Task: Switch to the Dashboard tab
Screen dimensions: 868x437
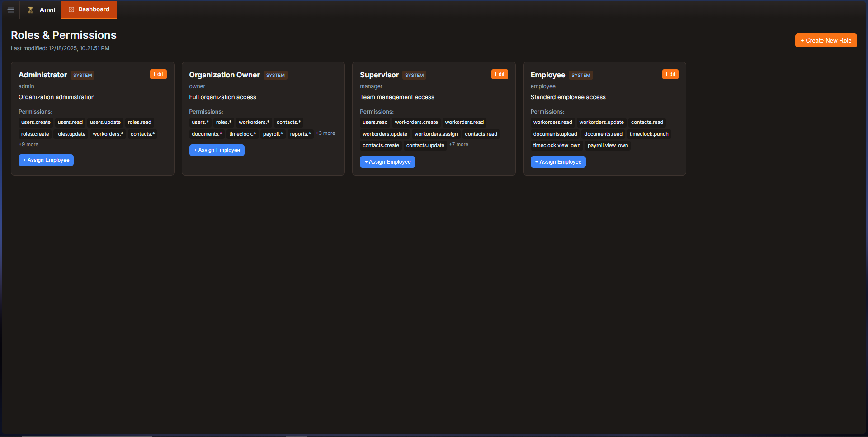Action: click(x=89, y=9)
